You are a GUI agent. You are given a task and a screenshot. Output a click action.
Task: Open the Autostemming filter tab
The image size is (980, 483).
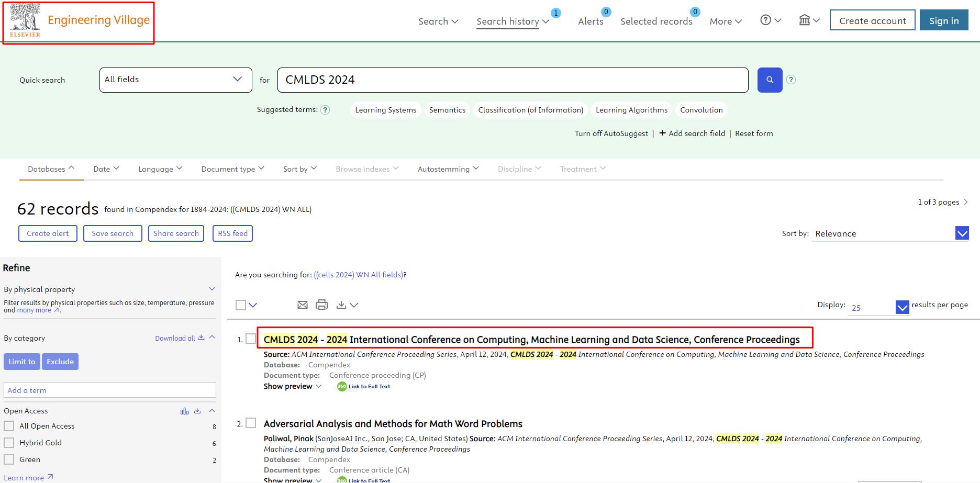[x=448, y=169]
